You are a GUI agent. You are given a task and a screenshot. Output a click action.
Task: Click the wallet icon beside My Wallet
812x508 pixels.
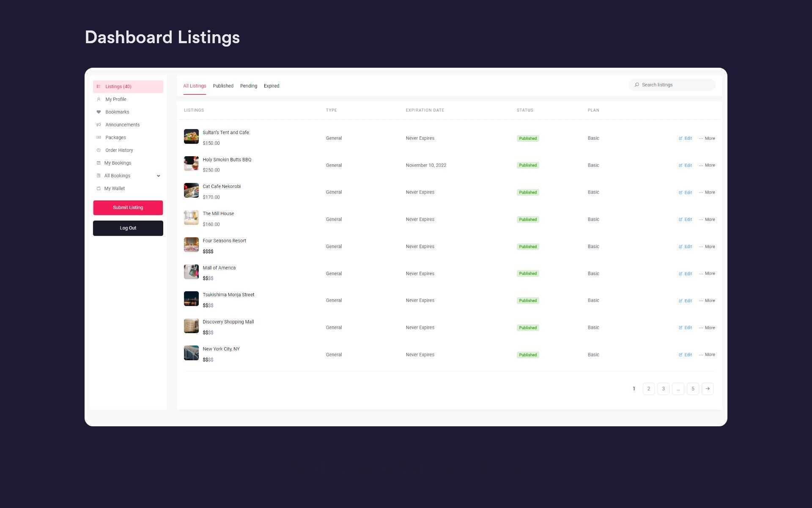tap(99, 189)
